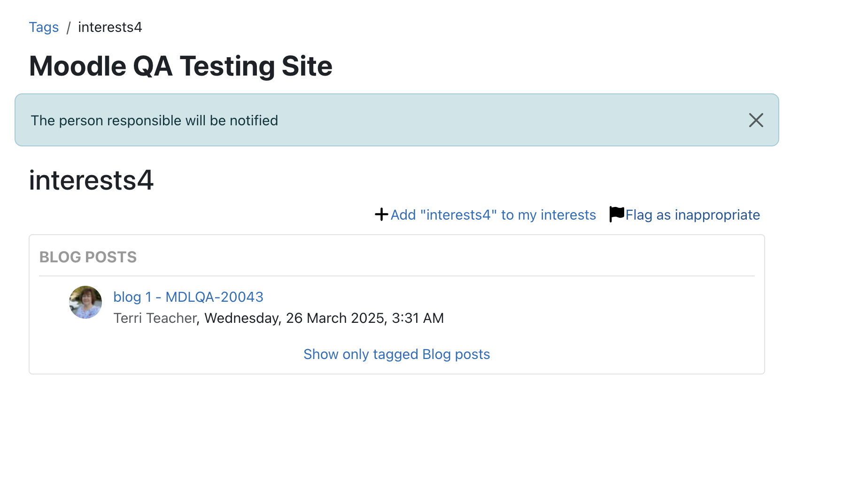Click the plus icon beside Add to interests

pos(381,214)
